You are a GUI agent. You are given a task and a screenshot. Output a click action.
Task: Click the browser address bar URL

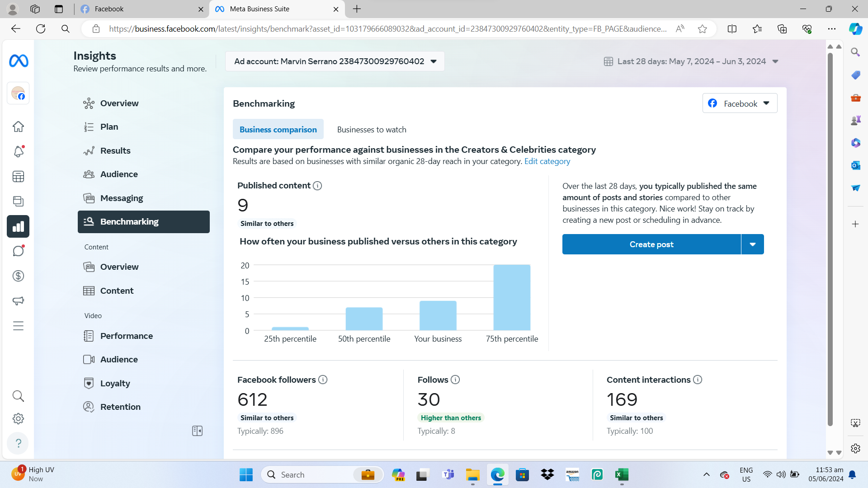[388, 29]
